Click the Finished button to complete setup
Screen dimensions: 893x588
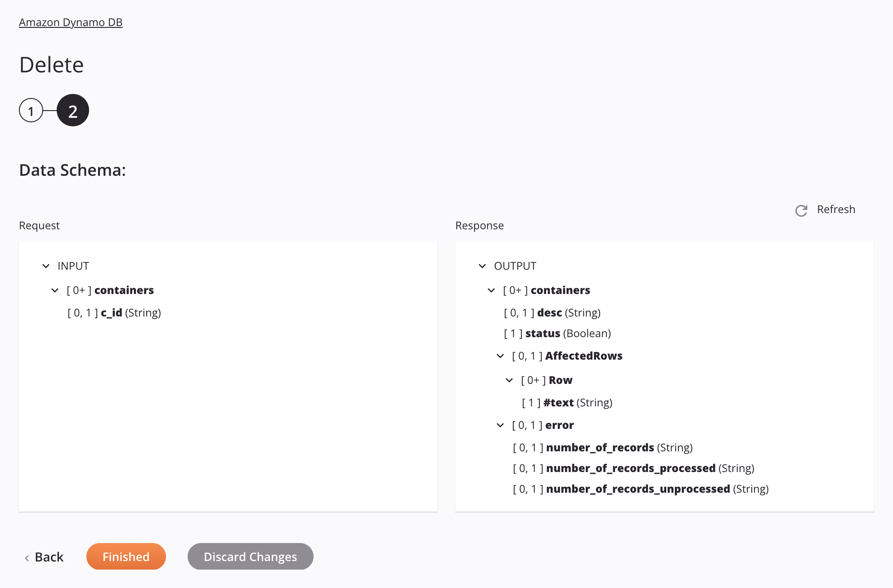coord(126,556)
